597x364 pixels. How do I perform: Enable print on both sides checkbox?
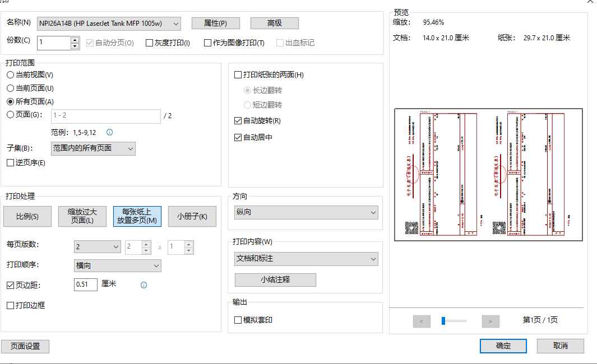pos(238,74)
